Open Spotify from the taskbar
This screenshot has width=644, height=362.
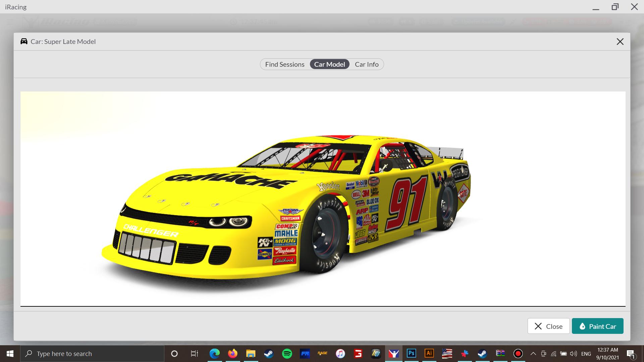coord(287,353)
